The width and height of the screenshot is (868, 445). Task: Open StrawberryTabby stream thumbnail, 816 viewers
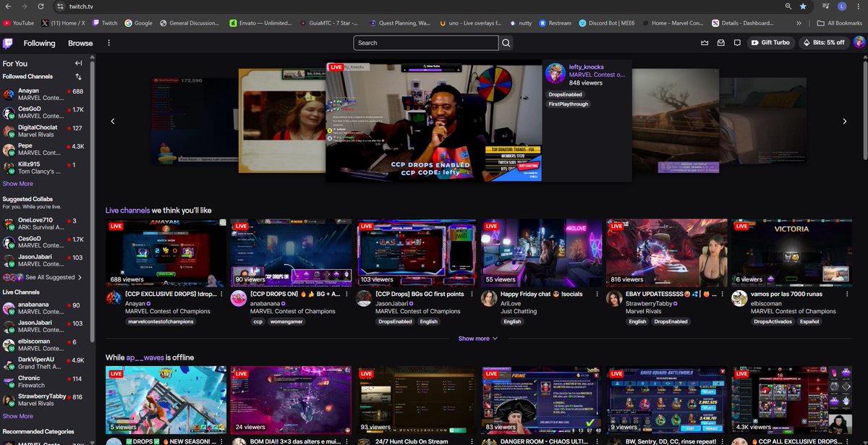click(666, 253)
